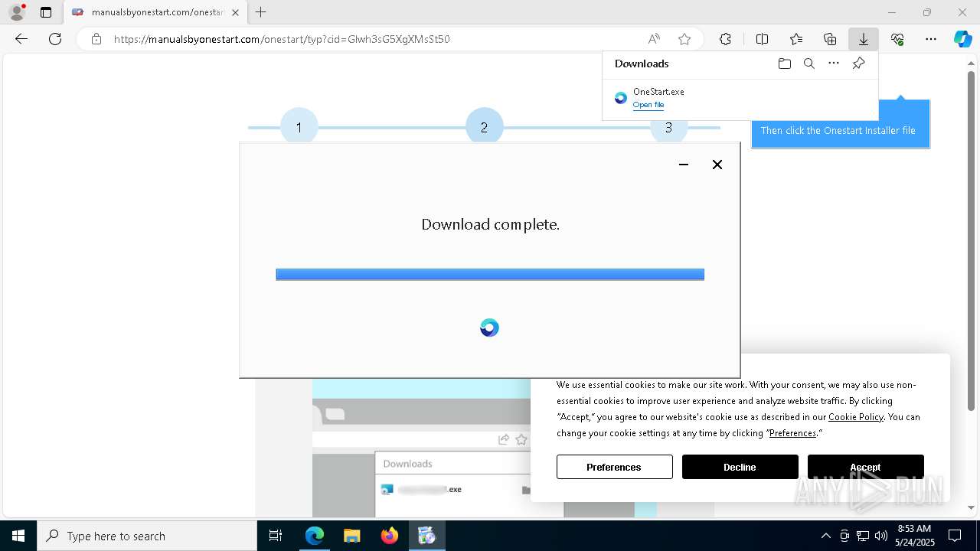Click the OneStart.exe file name
The width and height of the screenshot is (980, 551).
[x=658, y=92]
